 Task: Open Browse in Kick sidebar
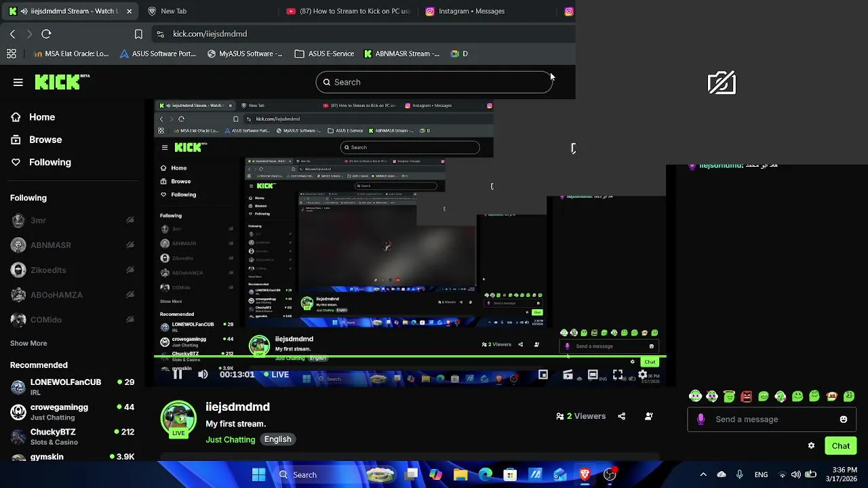click(x=37, y=140)
